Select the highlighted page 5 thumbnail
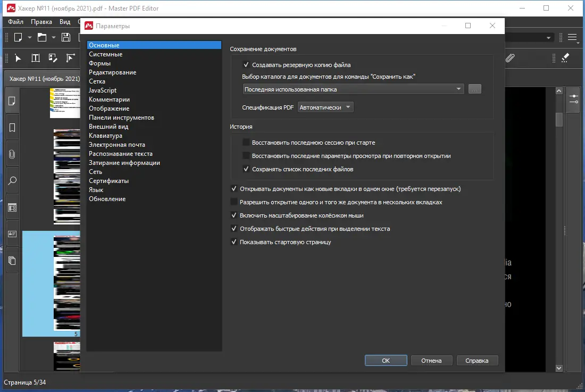 point(52,284)
